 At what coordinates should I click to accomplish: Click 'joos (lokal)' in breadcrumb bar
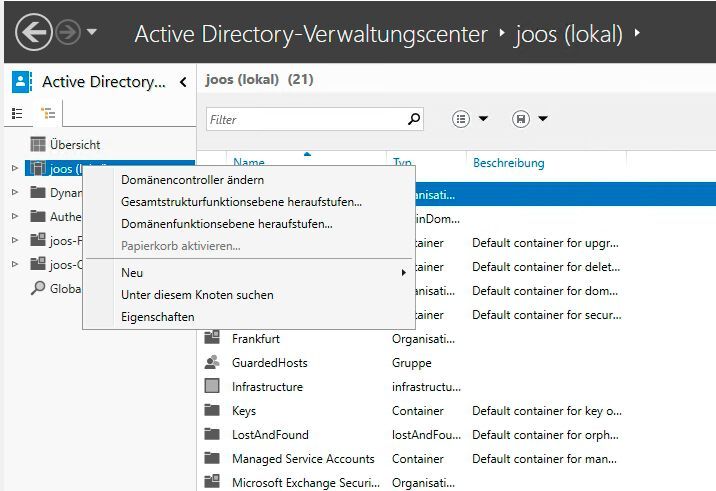tap(569, 34)
